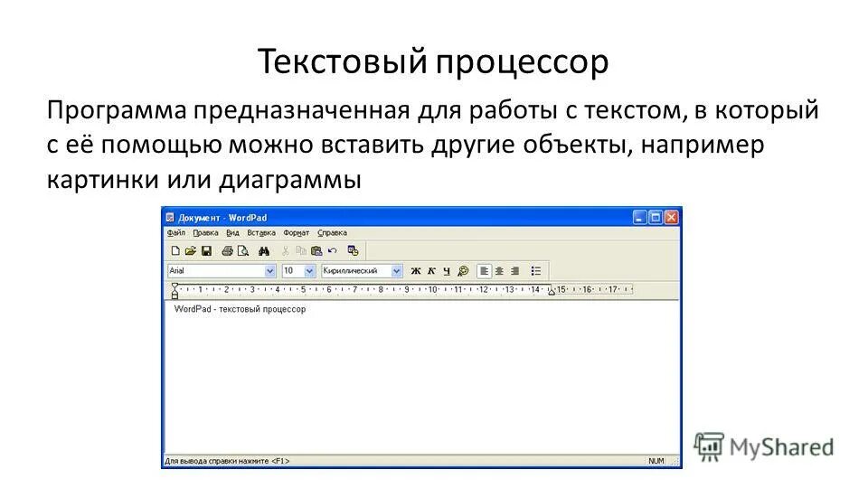Toggle italic formatting (К)

pyautogui.click(x=431, y=270)
